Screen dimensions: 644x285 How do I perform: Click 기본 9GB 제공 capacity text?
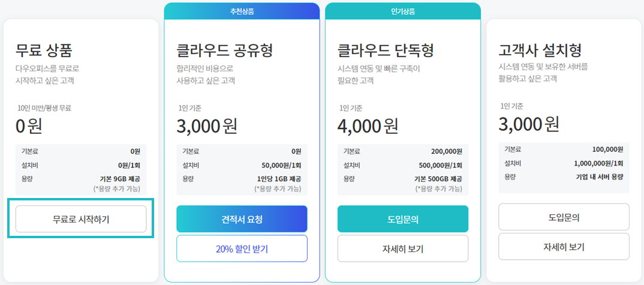click(120, 179)
